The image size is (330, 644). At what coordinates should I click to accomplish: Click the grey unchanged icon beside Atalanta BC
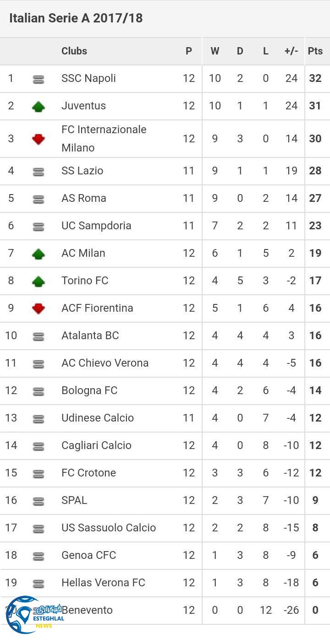coord(38,336)
